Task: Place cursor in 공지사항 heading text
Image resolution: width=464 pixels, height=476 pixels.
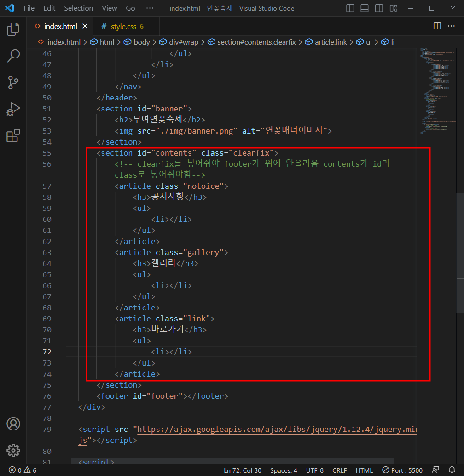Action: (x=168, y=197)
